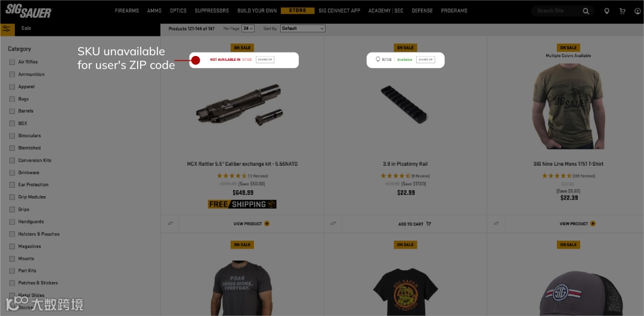
Task: Click compare arrows icon under Nine Line T-Shirt
Action: tap(496, 224)
